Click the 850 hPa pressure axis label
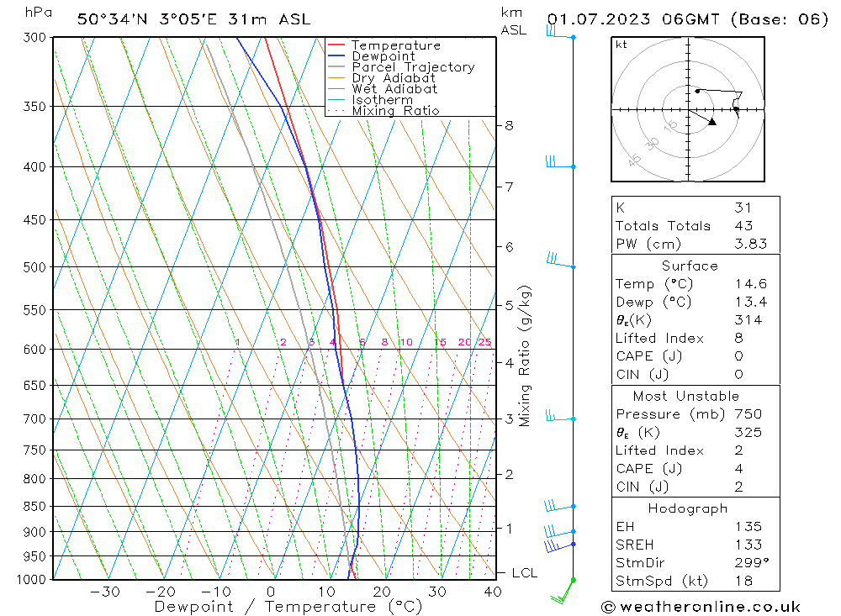The width and height of the screenshot is (841, 616). click(x=34, y=506)
